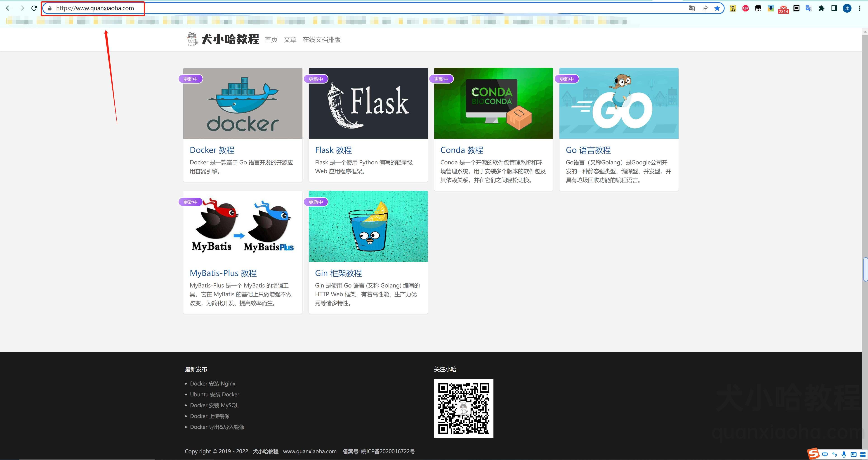
Task: Open the Adblock Plus extension
Action: point(746,8)
